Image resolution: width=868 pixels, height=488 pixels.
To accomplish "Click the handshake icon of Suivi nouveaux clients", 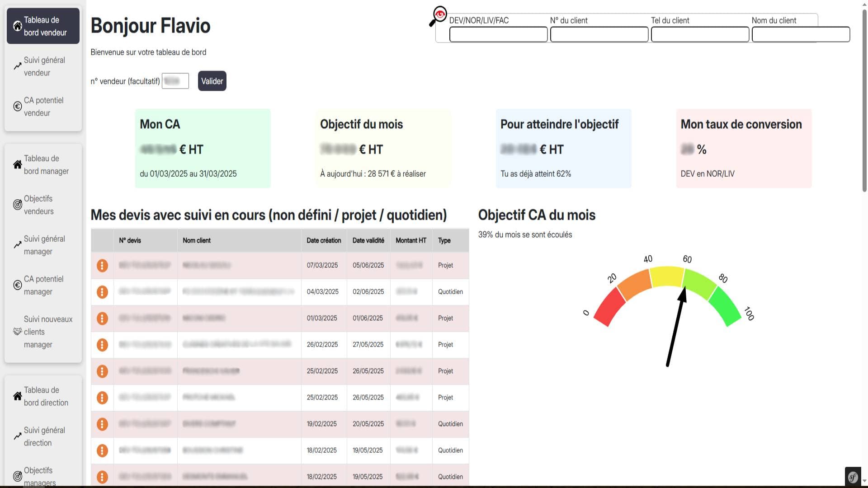I will point(17,332).
